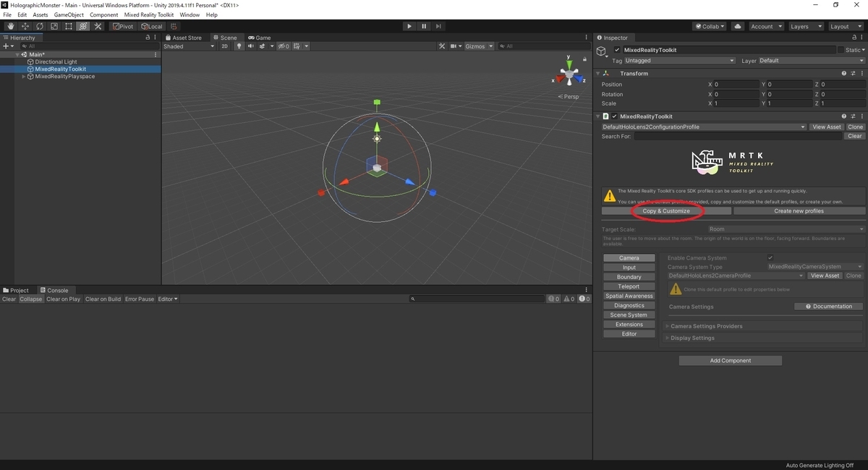The image size is (868, 470).
Task: Open MixedRealityToolkit component help icon
Action: 844,116
